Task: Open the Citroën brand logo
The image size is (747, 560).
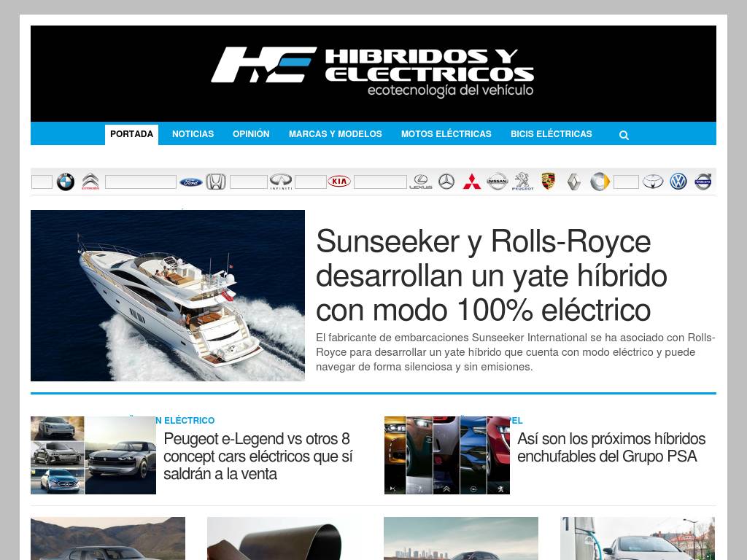Action: click(90, 182)
